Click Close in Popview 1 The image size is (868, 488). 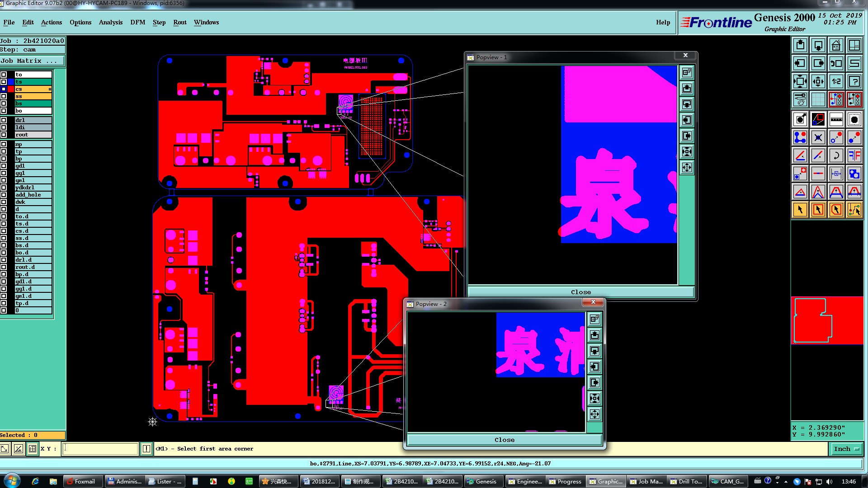pos(580,292)
